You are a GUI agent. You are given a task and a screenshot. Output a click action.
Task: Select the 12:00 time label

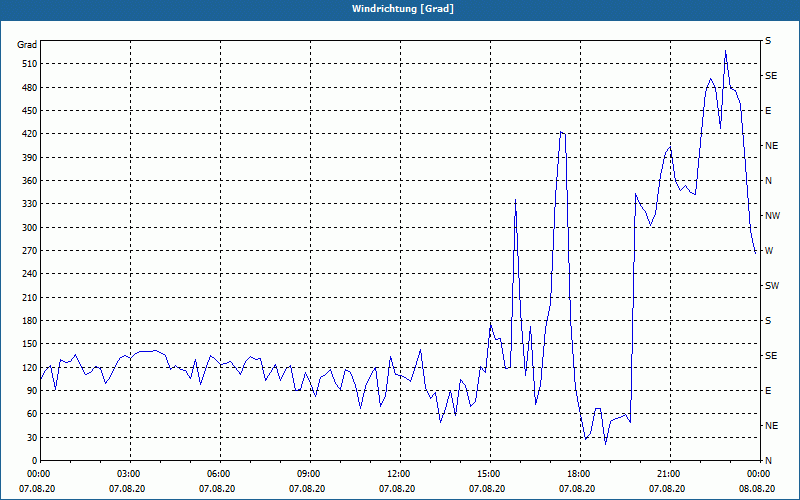pyautogui.click(x=399, y=474)
